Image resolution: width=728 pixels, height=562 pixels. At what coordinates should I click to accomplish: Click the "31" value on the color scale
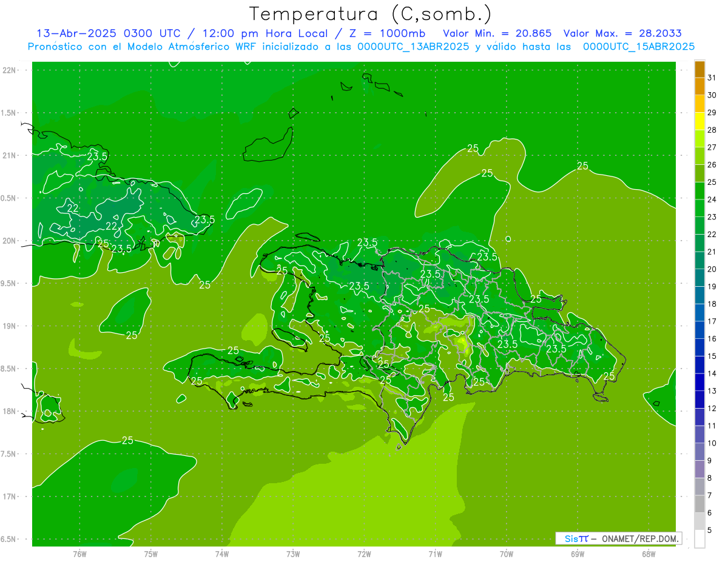coord(712,78)
